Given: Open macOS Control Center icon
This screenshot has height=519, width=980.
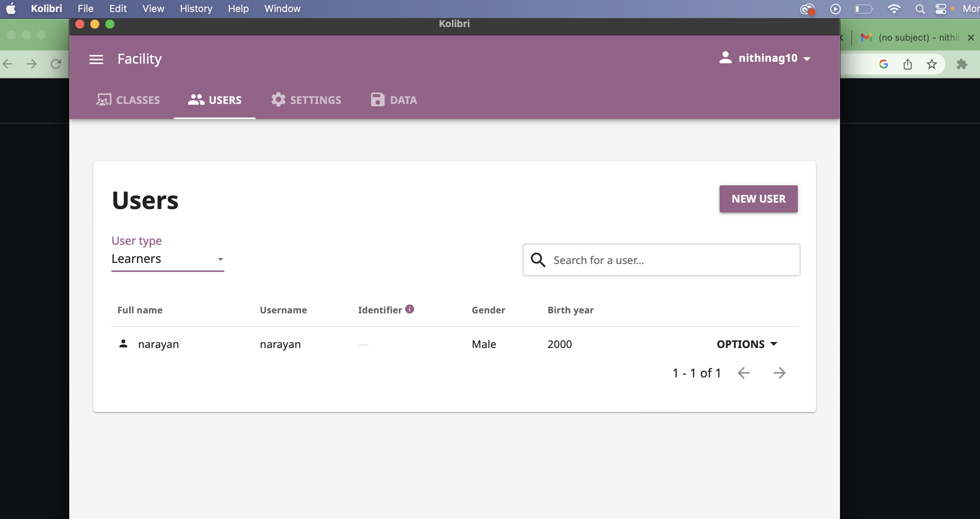Looking at the screenshot, I should click(x=941, y=9).
